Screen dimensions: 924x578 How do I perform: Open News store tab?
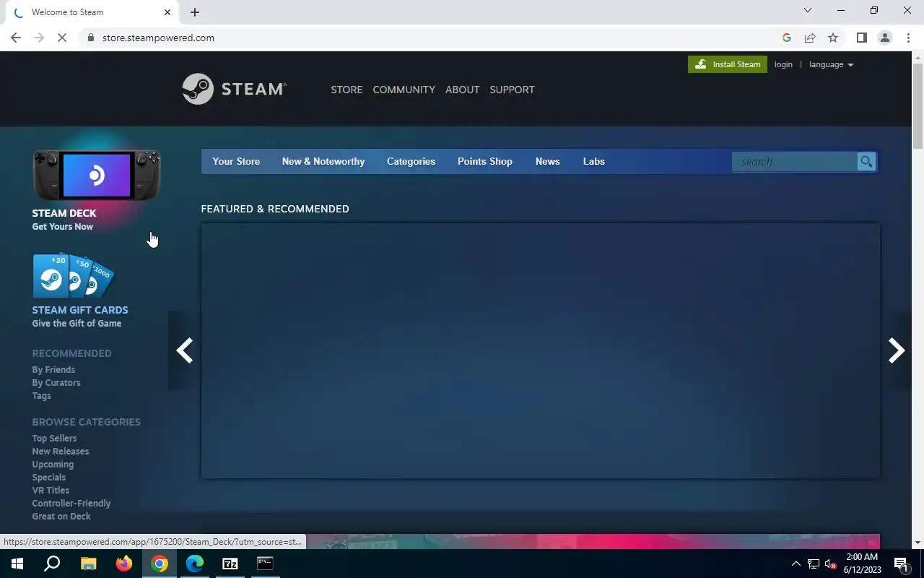(547, 161)
